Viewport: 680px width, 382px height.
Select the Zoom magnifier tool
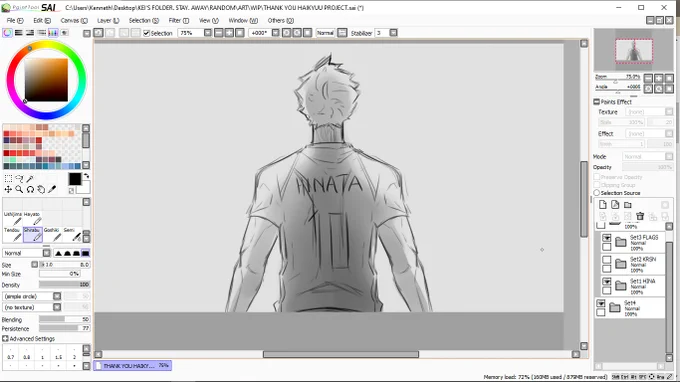(19, 189)
